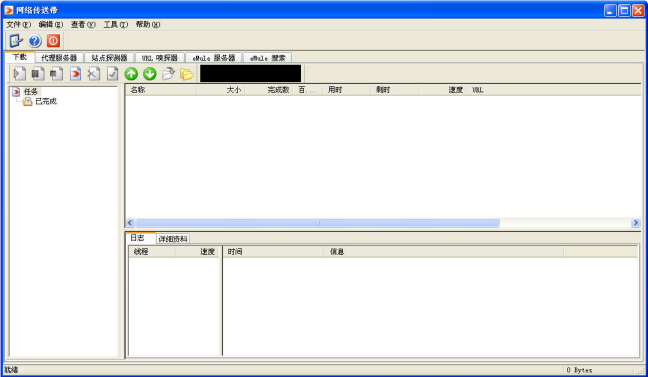The height and width of the screenshot is (377, 648).
Task: Click the stop task toolbar icon
Action: [x=56, y=74]
